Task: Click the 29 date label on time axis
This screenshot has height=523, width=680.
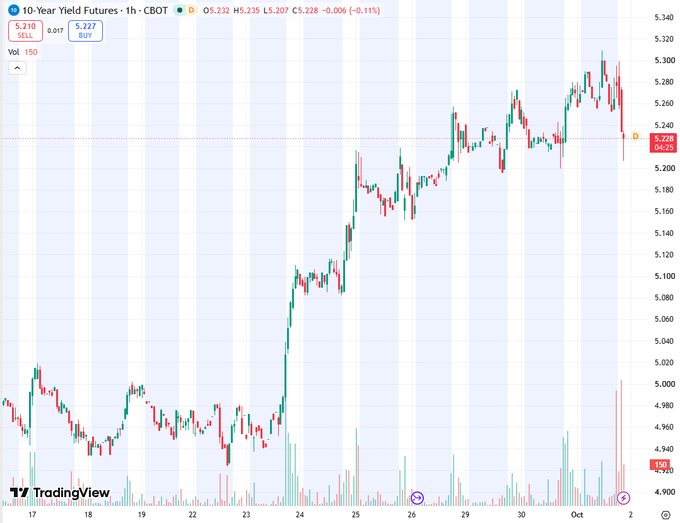Action: click(x=465, y=515)
